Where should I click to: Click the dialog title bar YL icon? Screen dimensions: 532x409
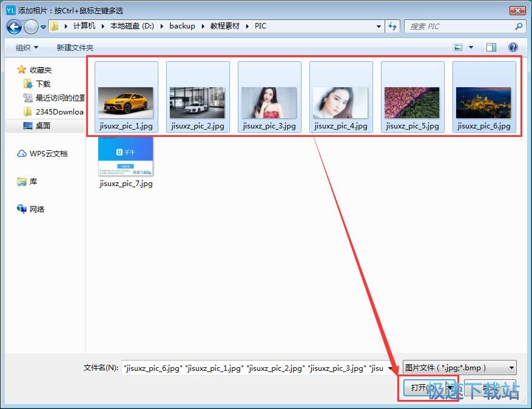coord(10,10)
